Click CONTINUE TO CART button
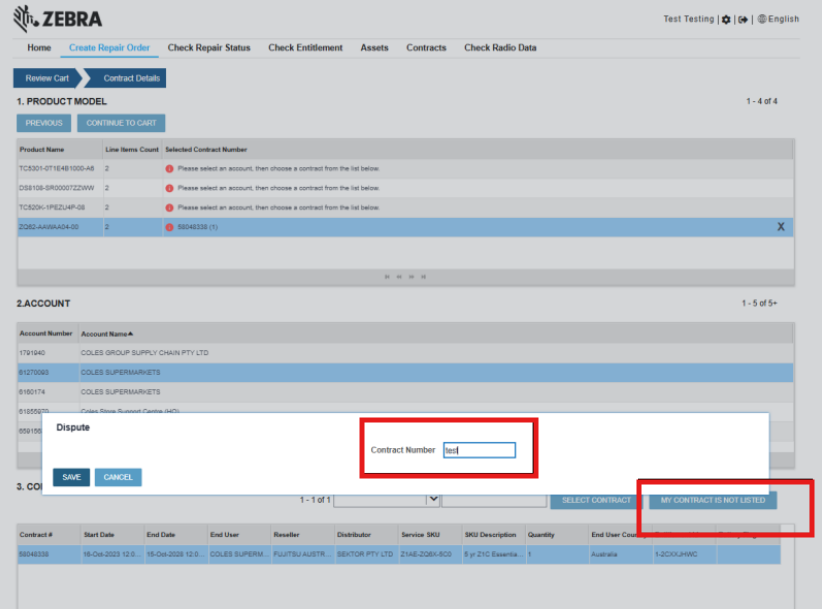This screenshot has width=822, height=609. coord(121,123)
